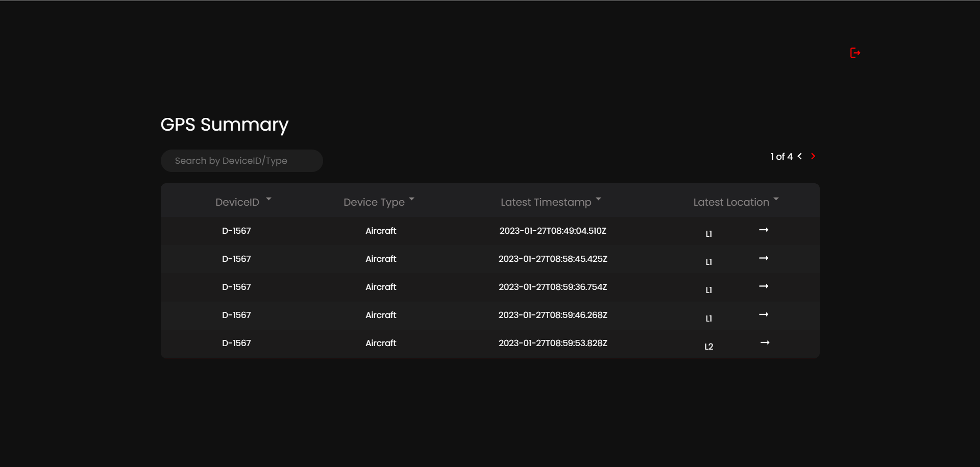Sort by DeviceID dropdown arrow

(x=268, y=199)
